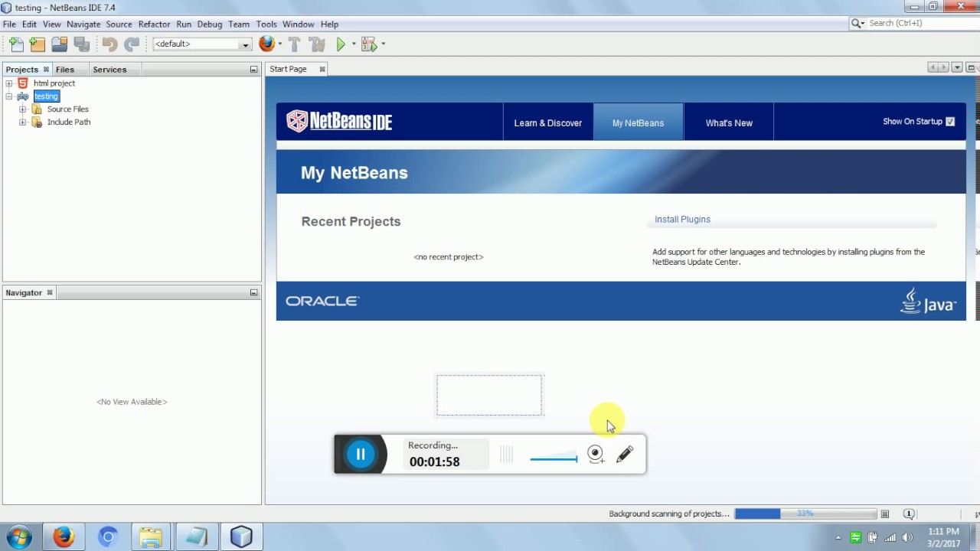This screenshot has height=551, width=980.
Task: Click the Windows Start button
Action: (x=19, y=537)
